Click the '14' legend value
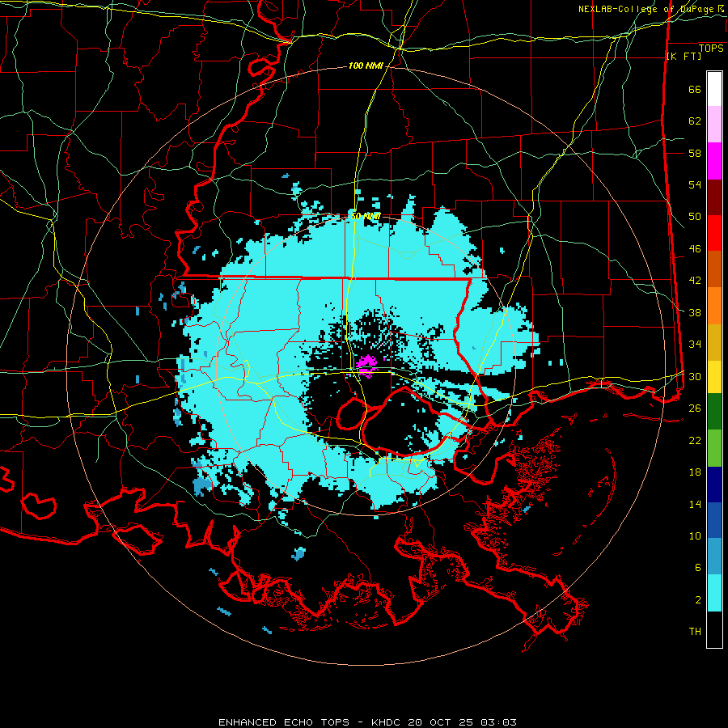This screenshot has height=728, width=728. [x=695, y=504]
